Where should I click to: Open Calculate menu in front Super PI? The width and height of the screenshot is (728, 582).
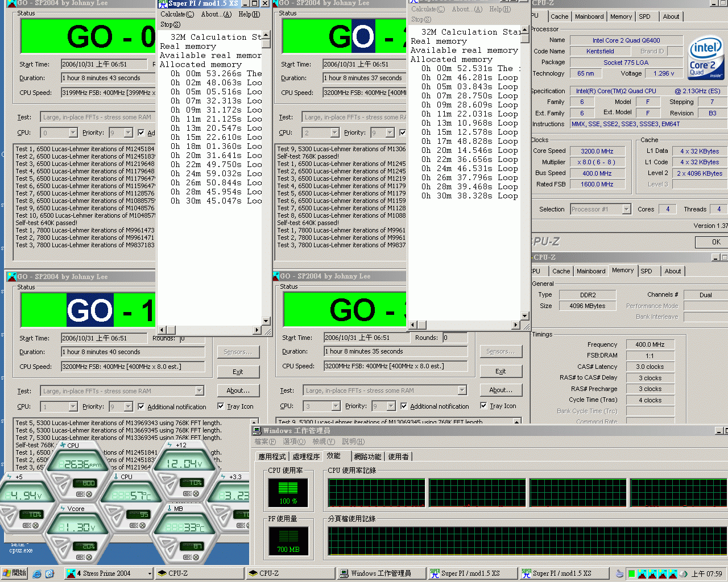177,14
